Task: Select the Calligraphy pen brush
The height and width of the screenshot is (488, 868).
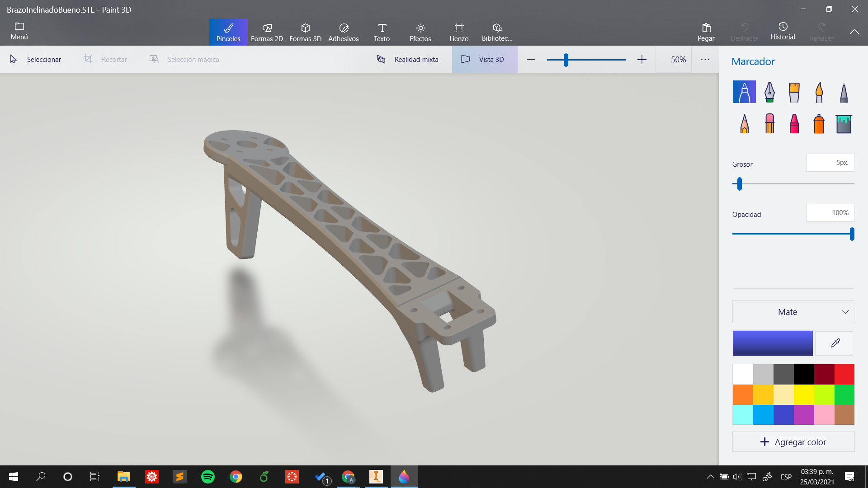Action: (769, 92)
